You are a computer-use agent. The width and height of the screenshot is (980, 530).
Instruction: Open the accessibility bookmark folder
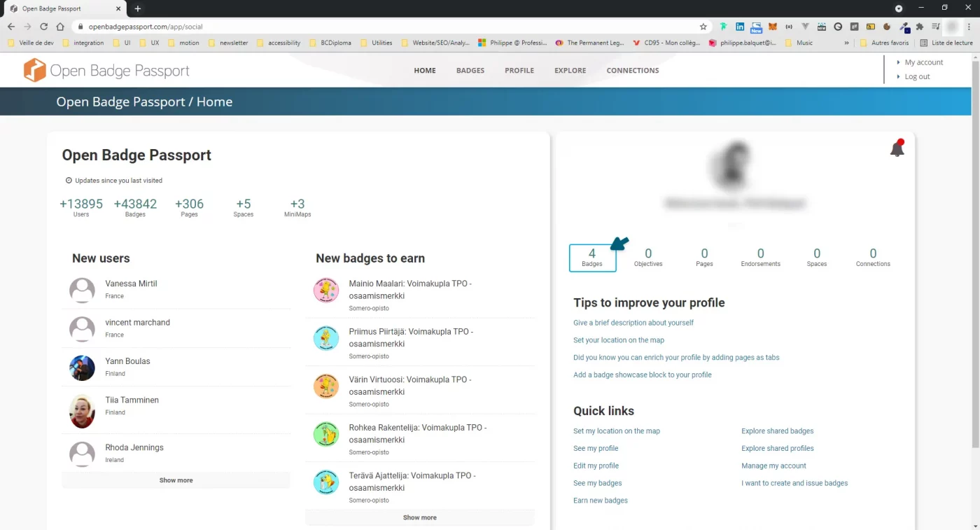point(279,43)
